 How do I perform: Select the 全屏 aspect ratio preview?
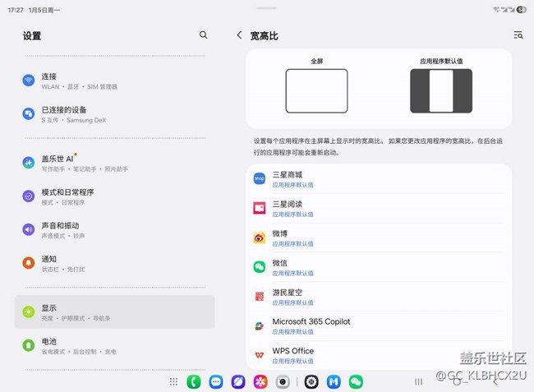point(316,90)
